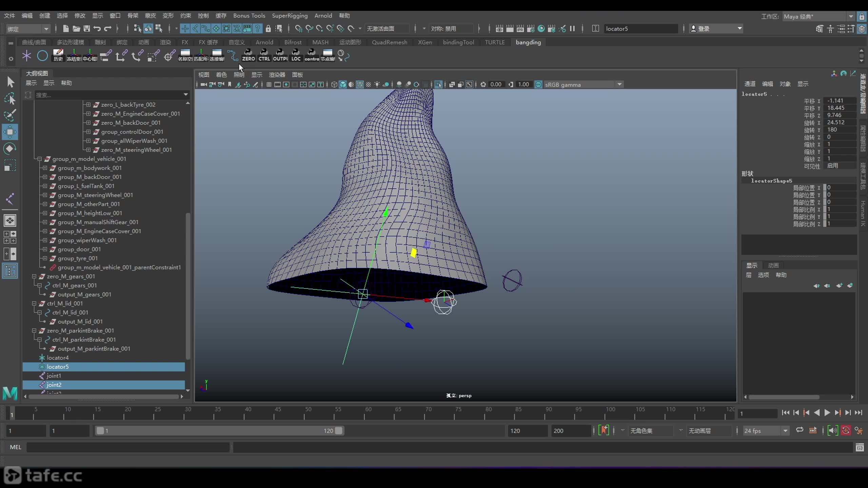Click the Redo arrow icon
This screenshot has height=488, width=868.
coord(108,28)
